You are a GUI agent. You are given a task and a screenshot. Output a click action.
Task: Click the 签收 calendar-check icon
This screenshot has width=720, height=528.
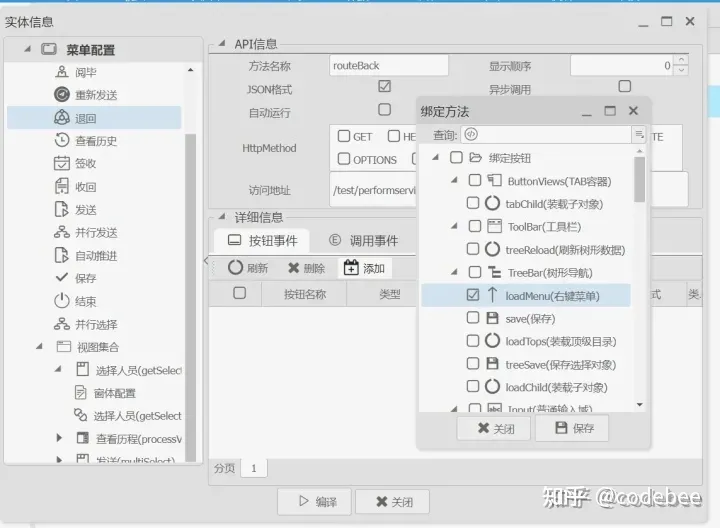coord(62,163)
